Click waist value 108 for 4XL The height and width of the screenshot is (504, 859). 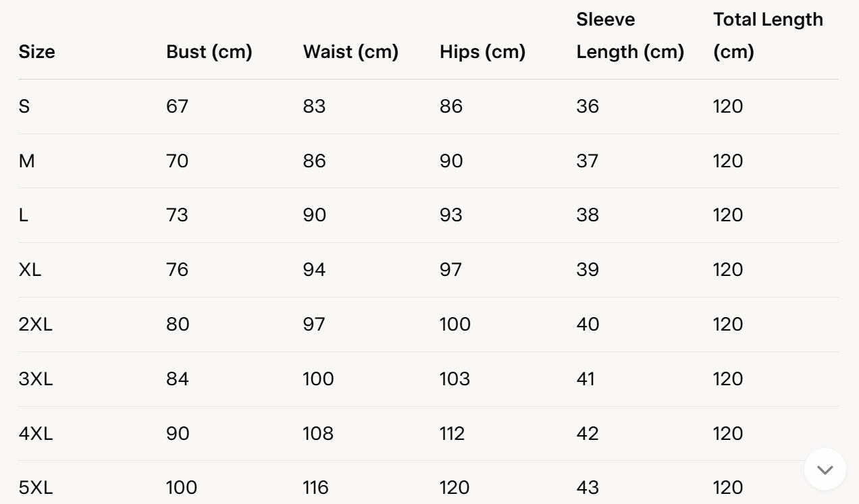(318, 433)
